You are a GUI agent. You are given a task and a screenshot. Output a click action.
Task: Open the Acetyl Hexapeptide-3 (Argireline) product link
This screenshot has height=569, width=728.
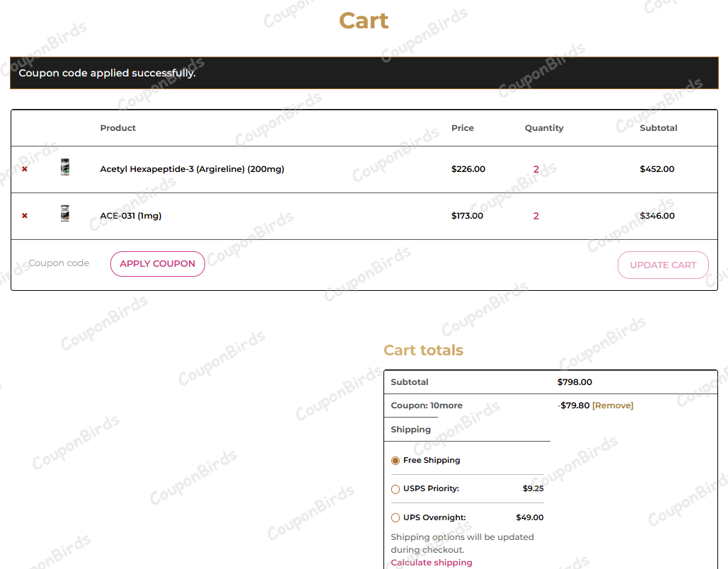click(x=192, y=169)
